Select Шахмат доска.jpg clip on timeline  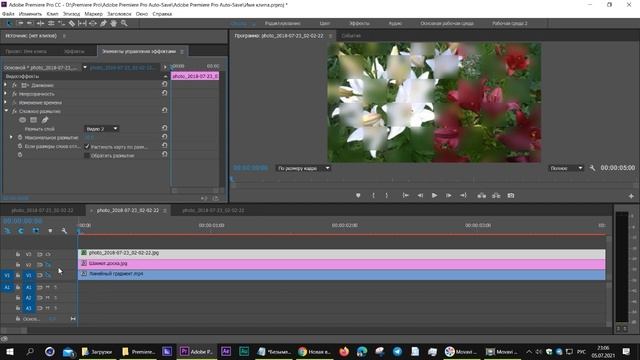341,264
